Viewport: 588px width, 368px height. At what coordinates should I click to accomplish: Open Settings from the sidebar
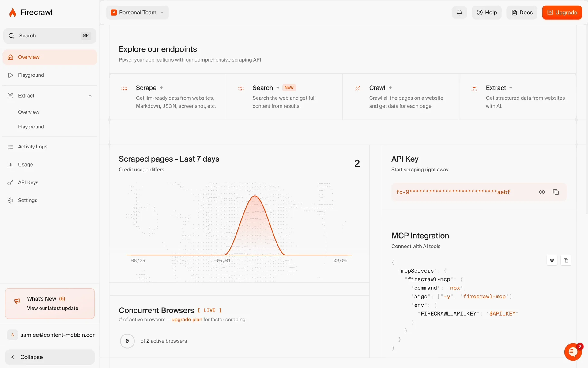click(x=27, y=200)
